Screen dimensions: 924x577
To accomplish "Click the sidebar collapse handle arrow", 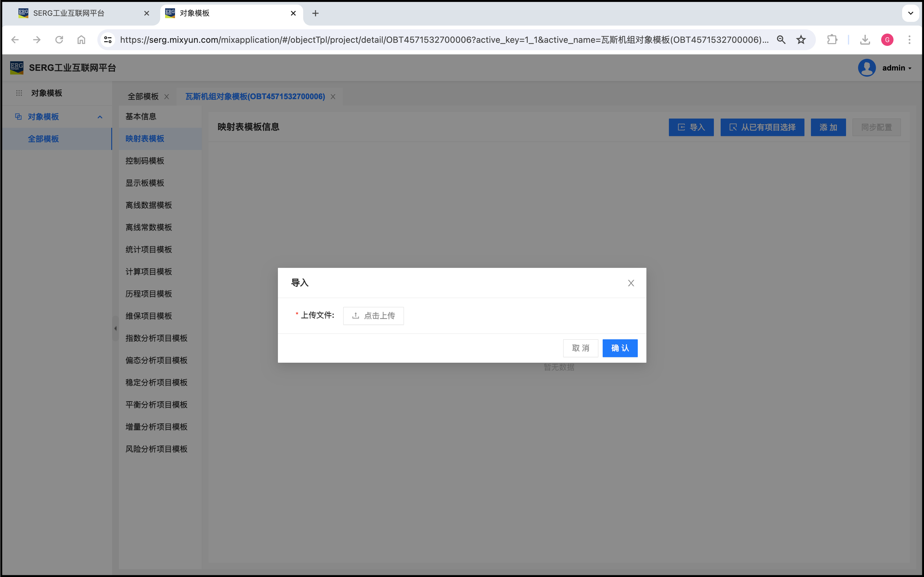I will (x=115, y=328).
